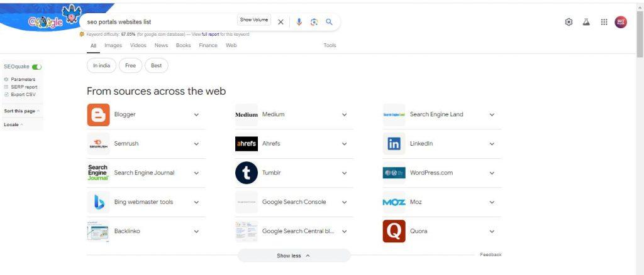Switch to the News tab
This screenshot has height=275, width=644.
point(161,45)
